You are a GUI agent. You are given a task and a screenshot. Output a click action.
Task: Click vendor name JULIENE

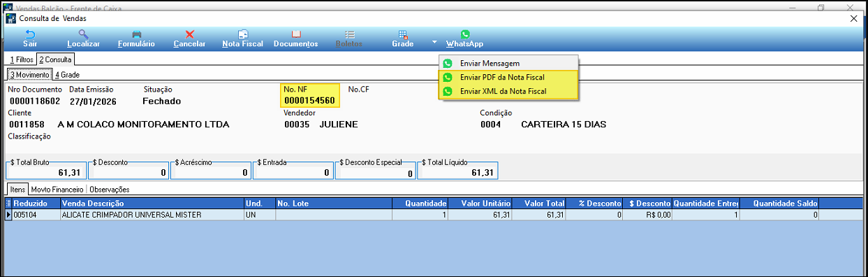coord(339,125)
